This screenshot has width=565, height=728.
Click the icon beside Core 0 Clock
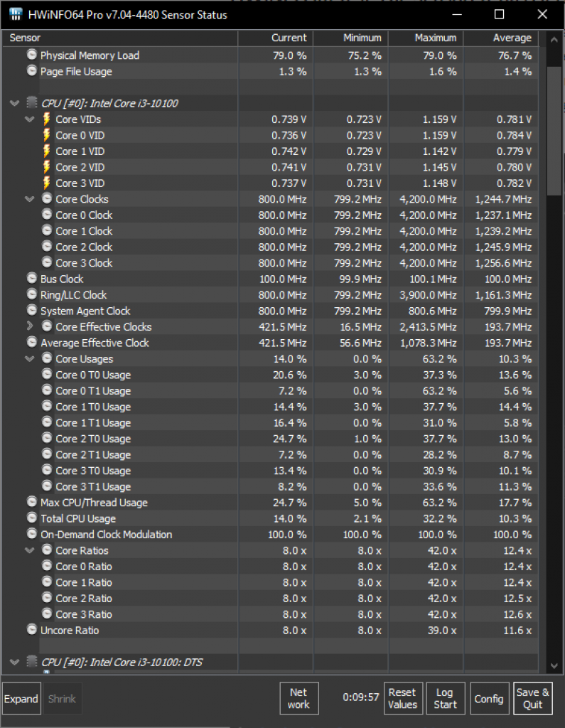[x=47, y=214]
